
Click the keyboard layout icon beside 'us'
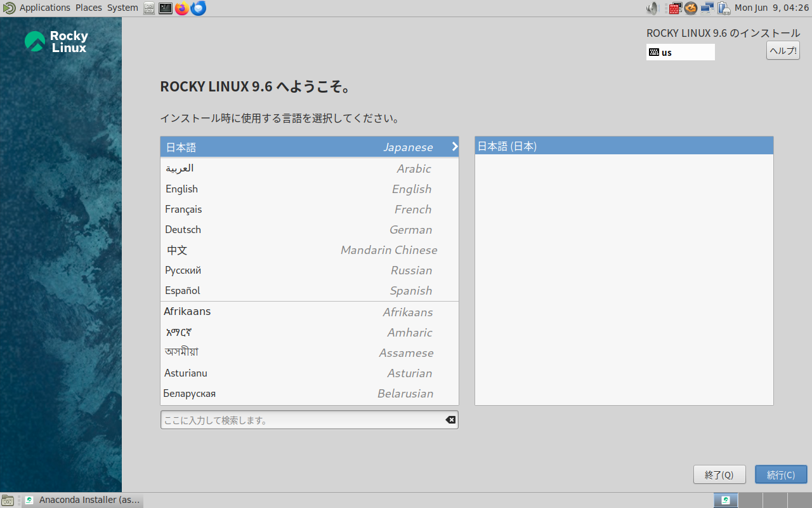tap(654, 52)
